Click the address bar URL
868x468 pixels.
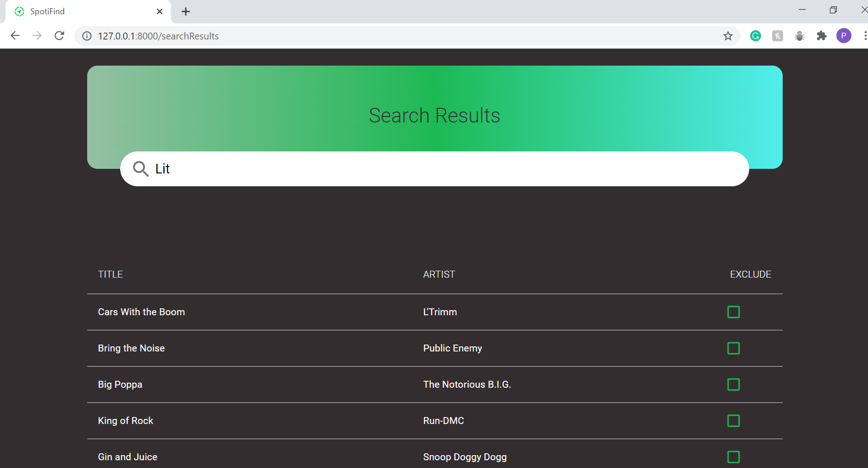tap(158, 36)
